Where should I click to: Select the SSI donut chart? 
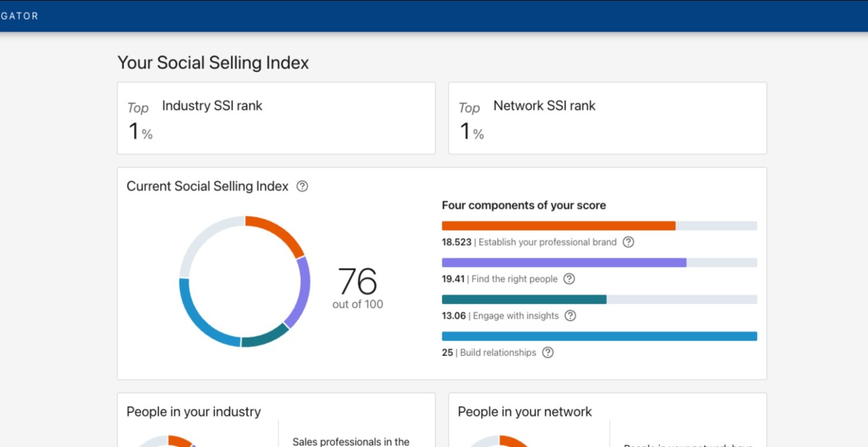click(244, 281)
